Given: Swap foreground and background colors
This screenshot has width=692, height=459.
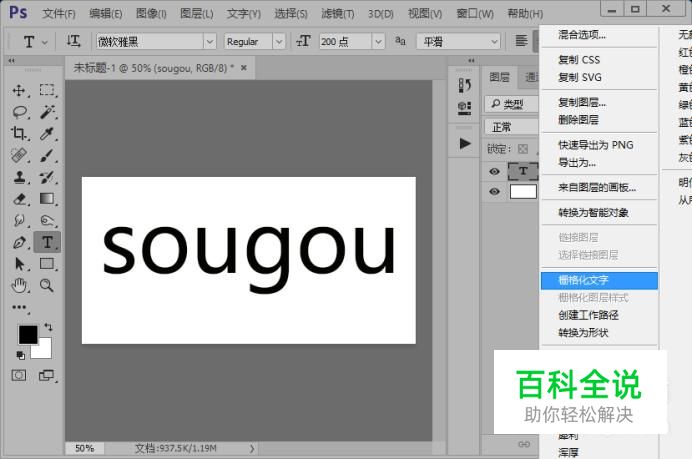Looking at the screenshot, I should pyautogui.click(x=48, y=327).
